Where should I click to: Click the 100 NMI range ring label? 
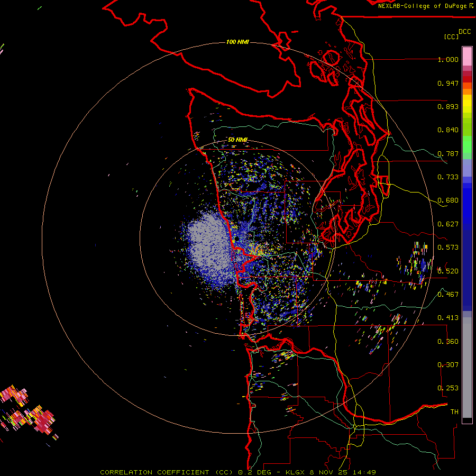(237, 42)
